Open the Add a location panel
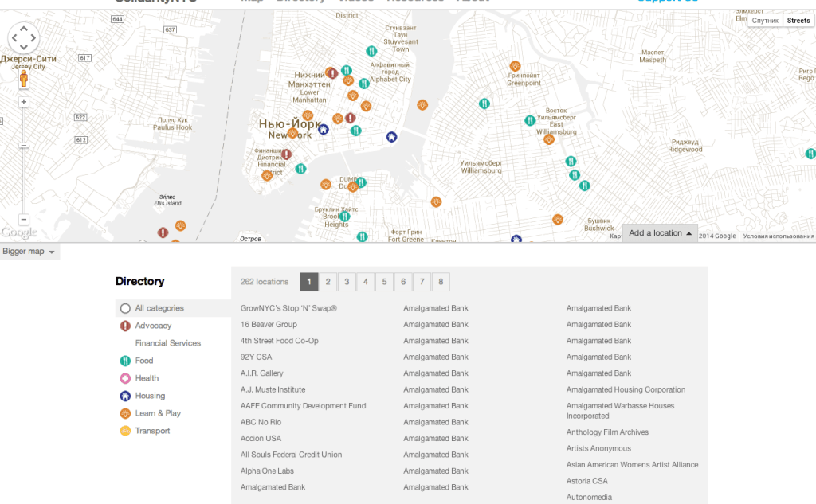This screenshot has width=816, height=504. [x=660, y=233]
